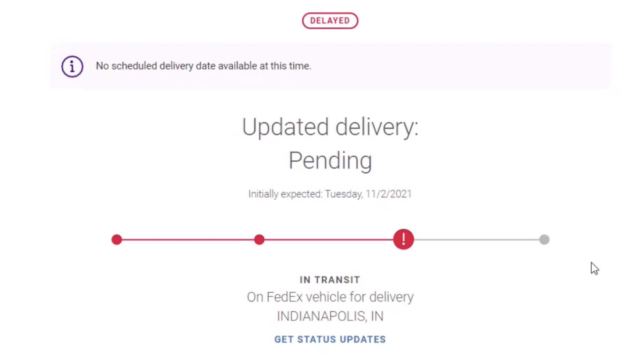Click the no scheduled delivery date message
644x362 pixels.
click(204, 66)
